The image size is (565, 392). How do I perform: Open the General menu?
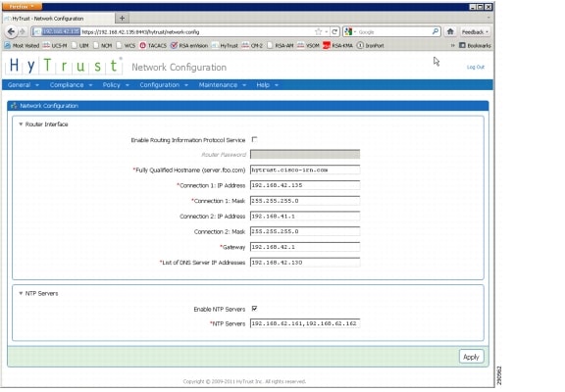(x=24, y=85)
